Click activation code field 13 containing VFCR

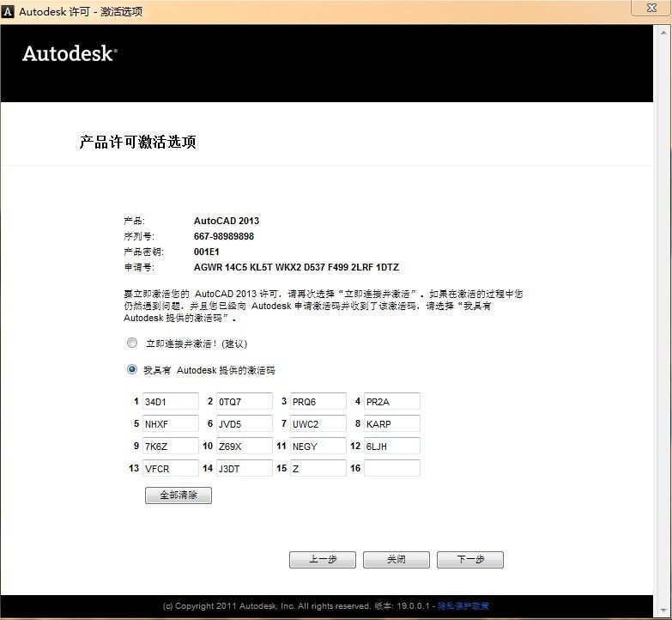pyautogui.click(x=171, y=468)
